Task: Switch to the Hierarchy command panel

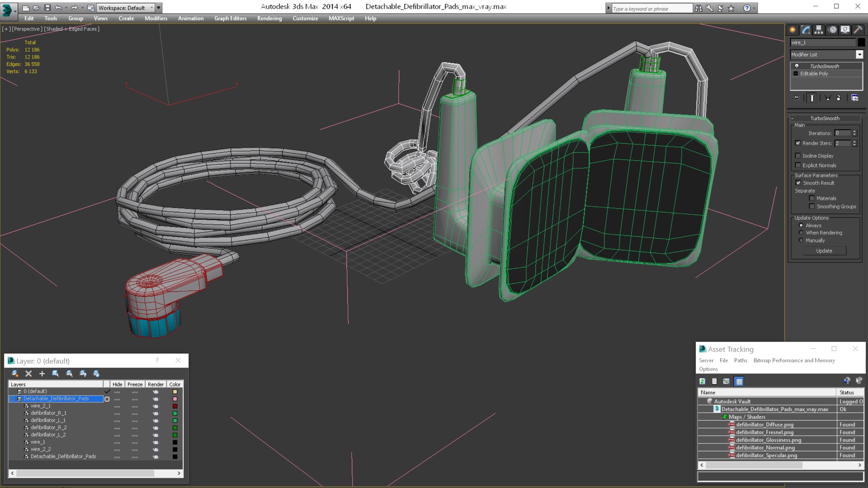Action: click(819, 30)
